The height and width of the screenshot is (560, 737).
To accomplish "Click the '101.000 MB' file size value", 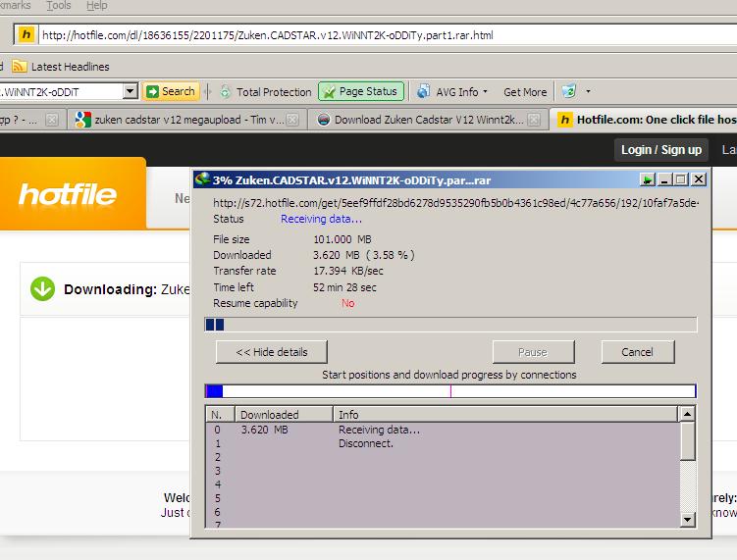I will 342,239.
